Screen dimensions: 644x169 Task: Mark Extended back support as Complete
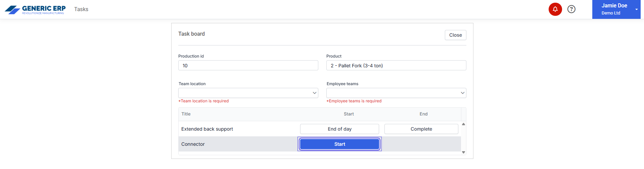tap(421, 129)
